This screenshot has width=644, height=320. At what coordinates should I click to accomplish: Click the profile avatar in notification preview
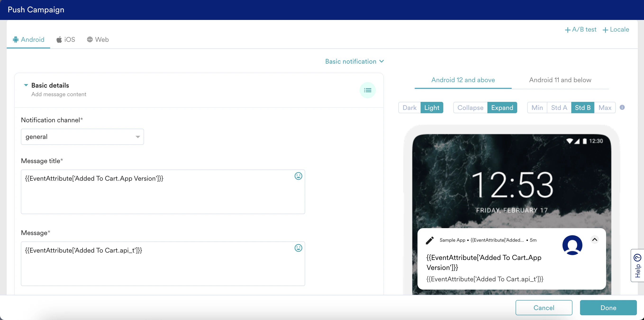(x=572, y=245)
